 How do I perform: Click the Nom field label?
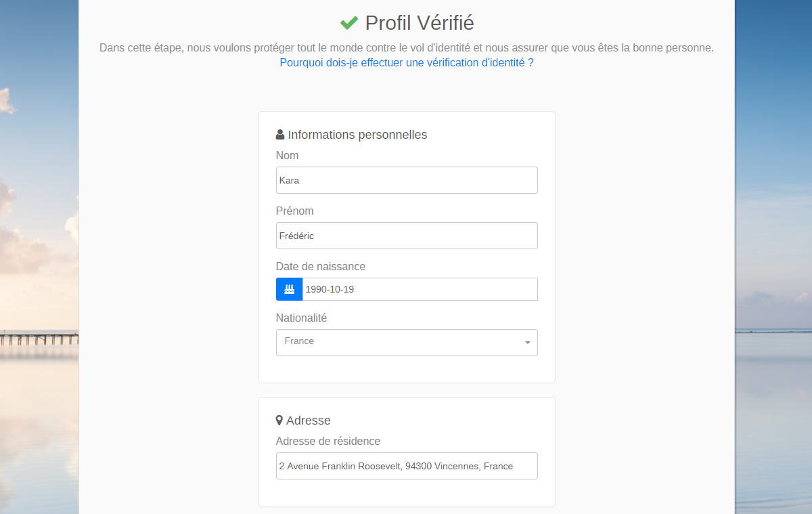287,155
